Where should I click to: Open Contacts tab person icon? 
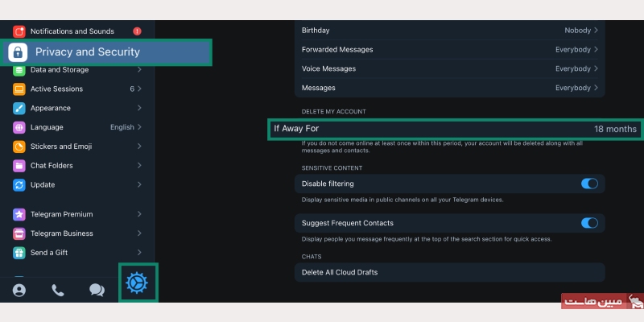pyautogui.click(x=19, y=291)
